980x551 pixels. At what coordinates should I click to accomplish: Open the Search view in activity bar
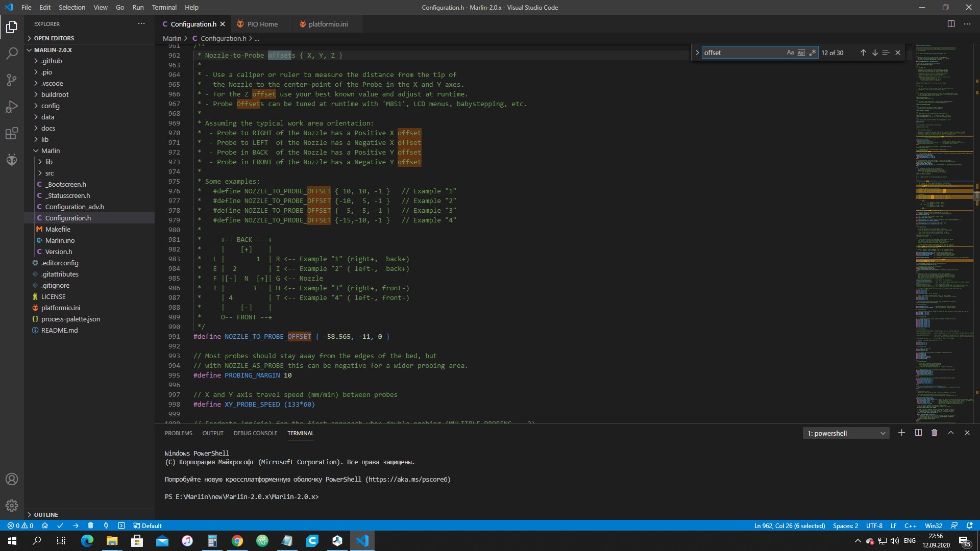[12, 53]
